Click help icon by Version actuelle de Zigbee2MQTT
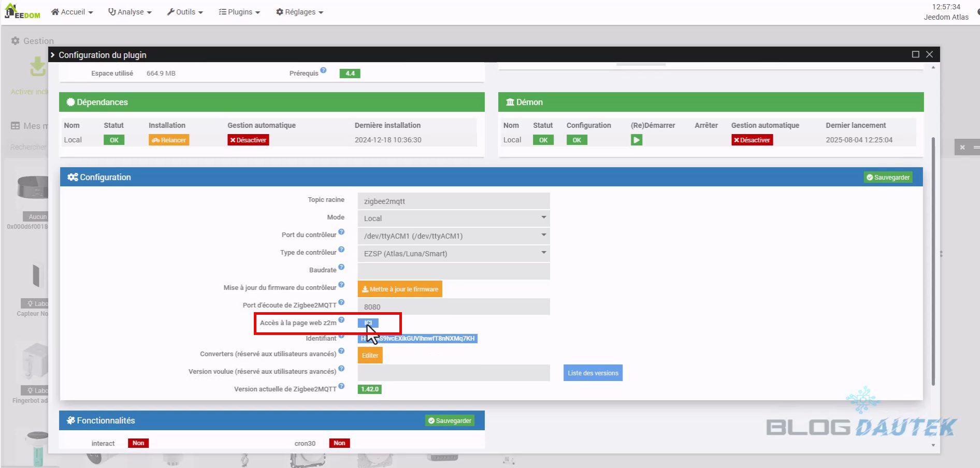The image size is (980, 468). pos(341,386)
